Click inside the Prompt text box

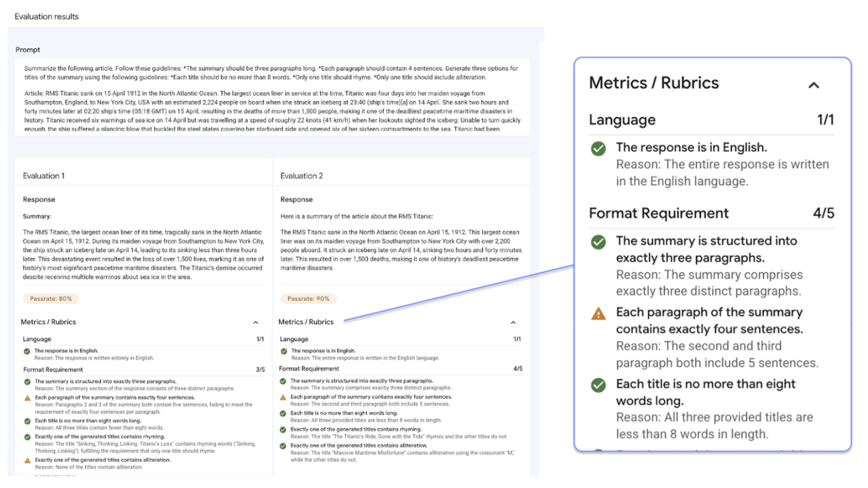(x=272, y=96)
